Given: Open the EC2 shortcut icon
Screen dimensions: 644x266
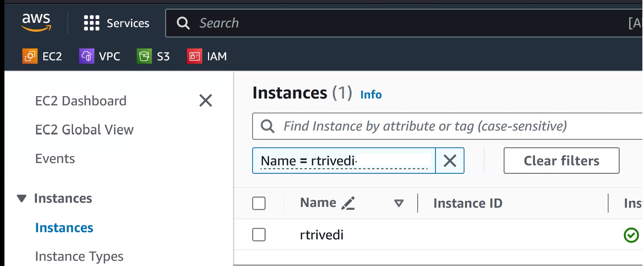Looking at the screenshot, I should (30, 56).
